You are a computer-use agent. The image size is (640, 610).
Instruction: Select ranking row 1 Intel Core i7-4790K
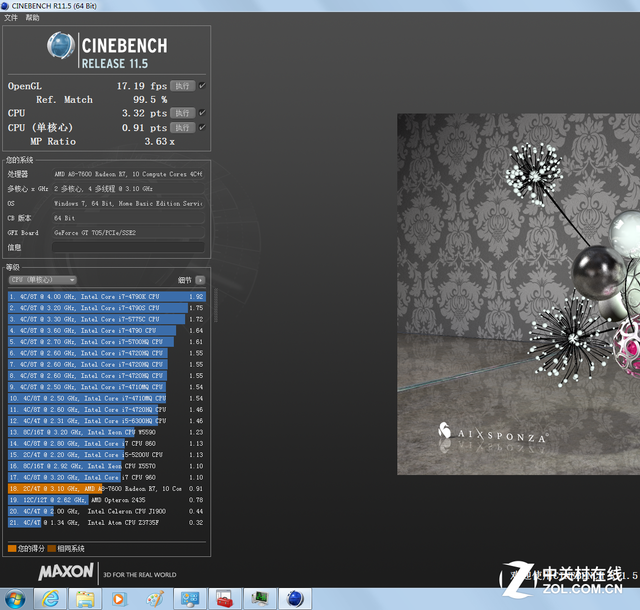coord(107,296)
